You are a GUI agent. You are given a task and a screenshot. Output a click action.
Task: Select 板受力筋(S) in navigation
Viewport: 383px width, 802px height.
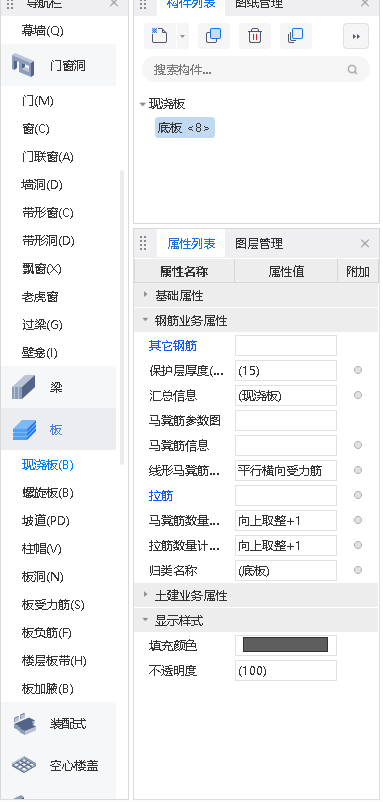pyautogui.click(x=53, y=605)
